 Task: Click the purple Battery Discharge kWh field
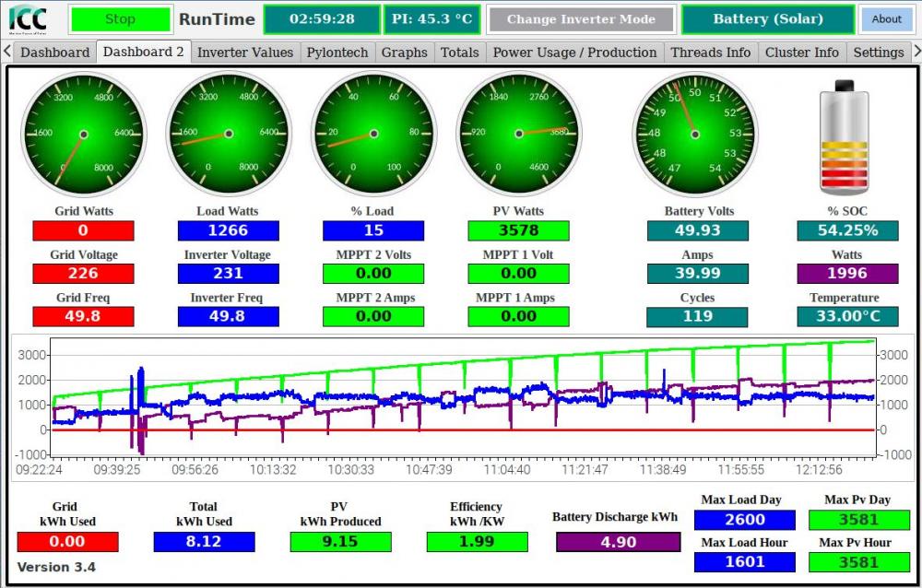[x=618, y=542]
